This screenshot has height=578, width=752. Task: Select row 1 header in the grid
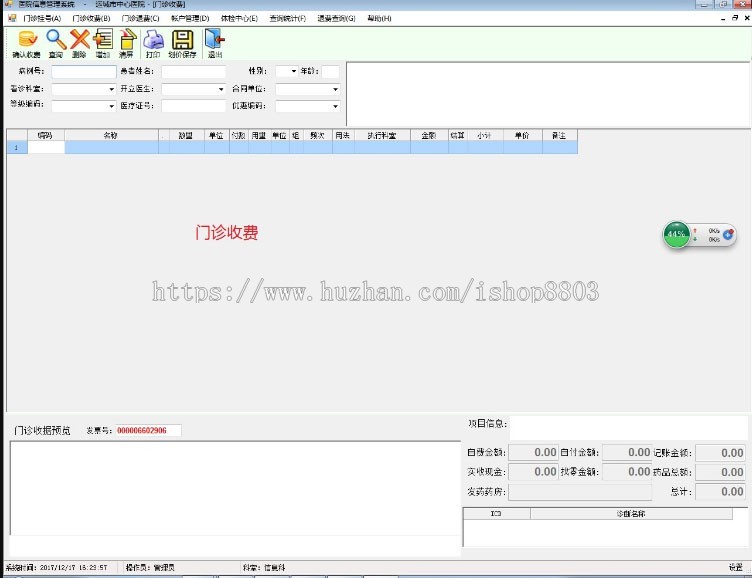17,147
